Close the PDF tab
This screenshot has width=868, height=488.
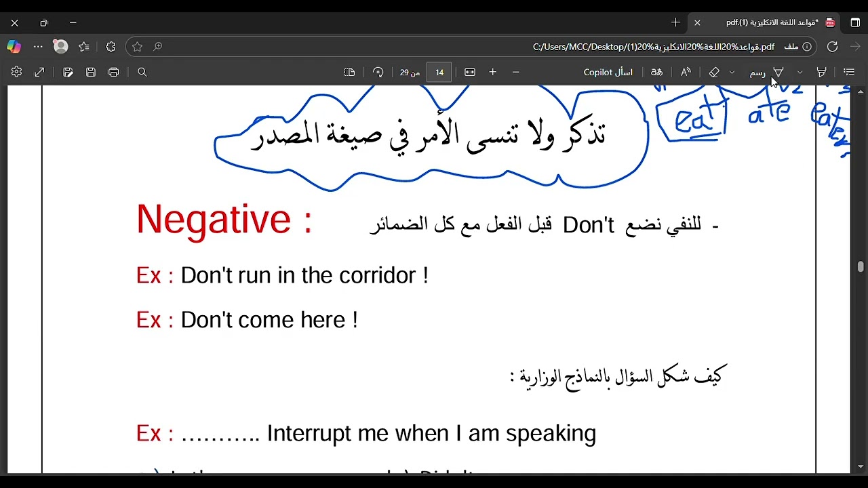coord(697,22)
